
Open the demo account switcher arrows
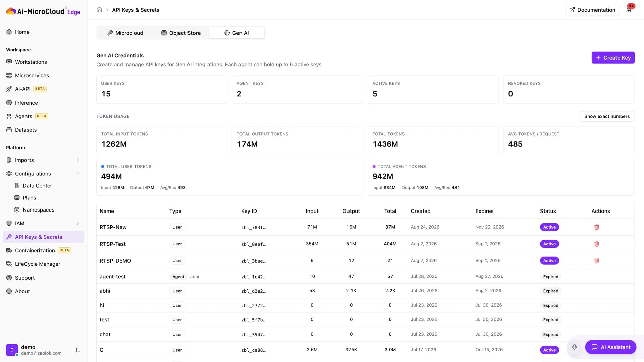coord(78,350)
